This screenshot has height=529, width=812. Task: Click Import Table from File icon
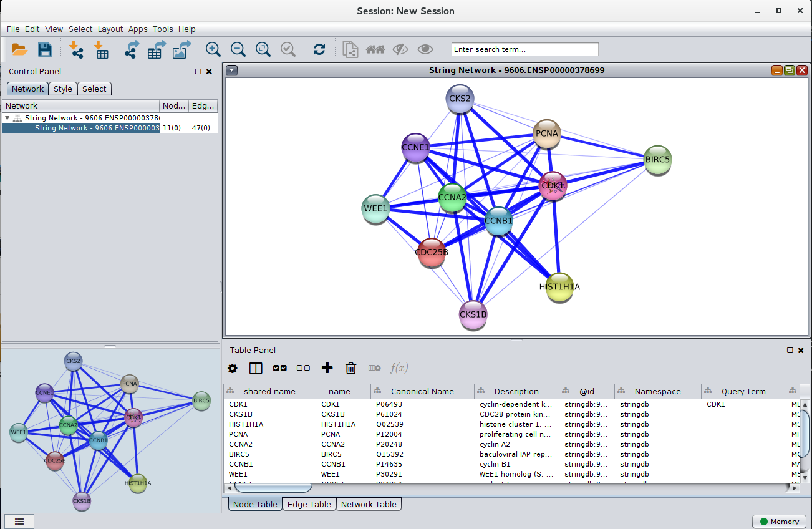point(100,49)
